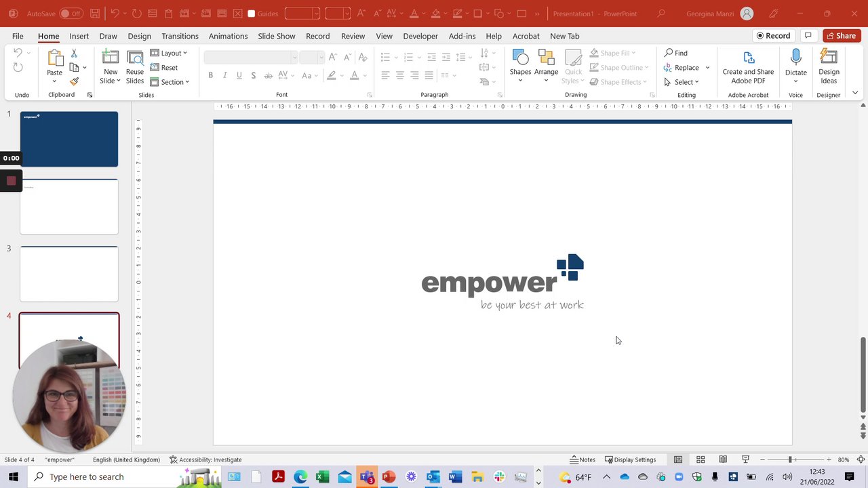This screenshot has height=488, width=868.
Task: Open the Section dropdown
Action: click(170, 82)
